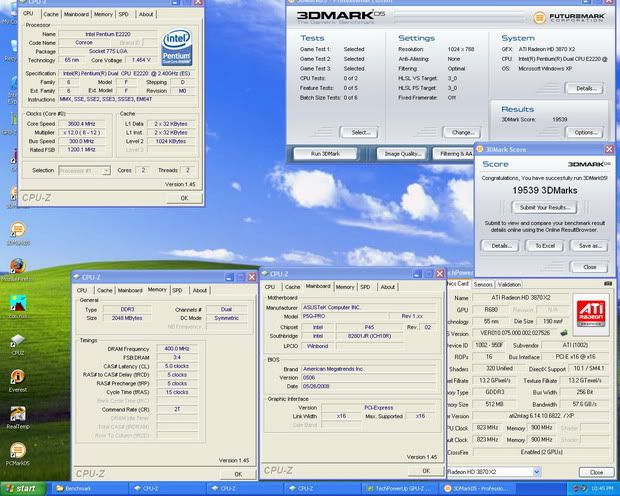Image resolution: width=620 pixels, height=496 pixels.
Task: Click the title bar icon of the CPU-Z memory window
Action: pyautogui.click(x=77, y=277)
